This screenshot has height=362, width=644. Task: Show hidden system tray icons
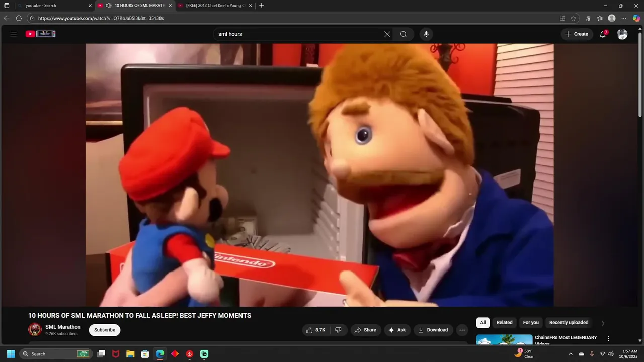(x=570, y=354)
